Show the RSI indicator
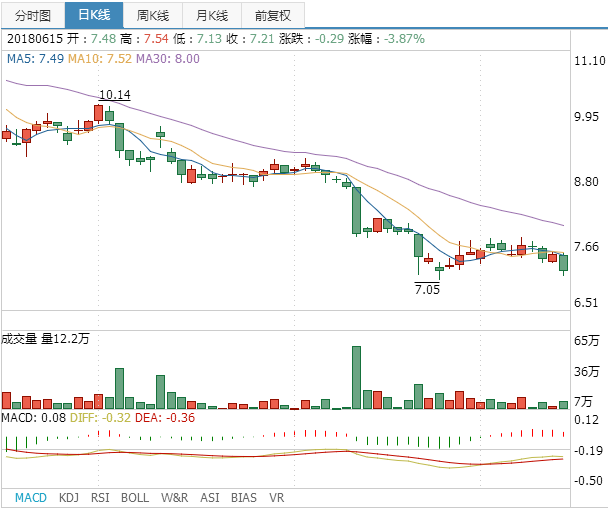Image resolution: width=608 pixels, height=511 pixels. (100, 497)
